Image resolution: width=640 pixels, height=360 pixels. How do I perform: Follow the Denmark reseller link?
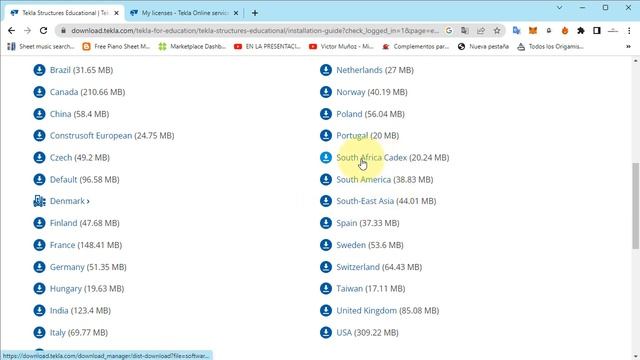[69, 201]
